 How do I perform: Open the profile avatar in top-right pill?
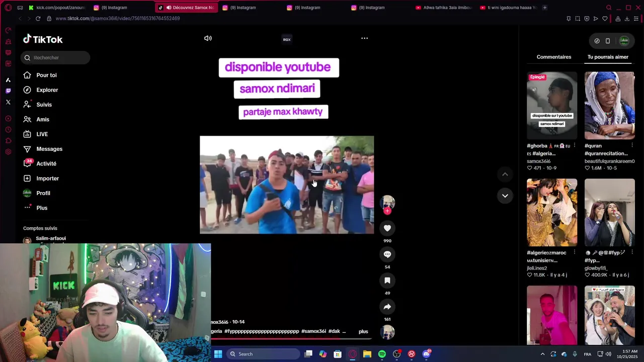624,41
